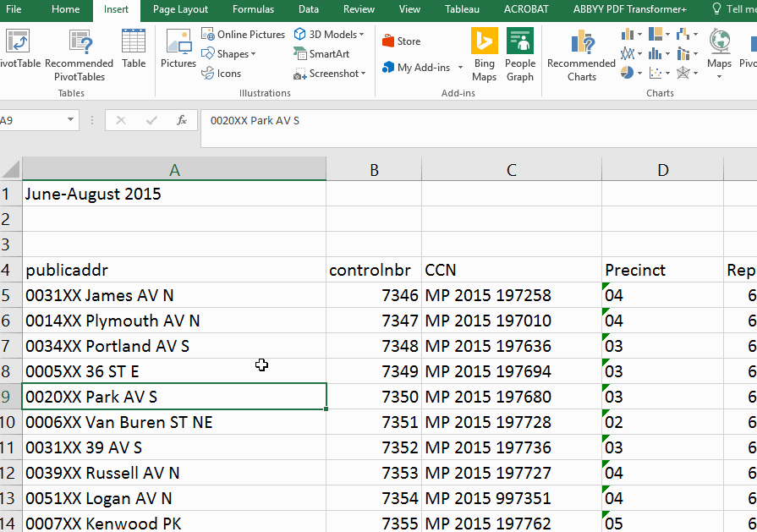Open Online Pictures search
Image resolution: width=757 pixels, height=532 pixels.
244,35
